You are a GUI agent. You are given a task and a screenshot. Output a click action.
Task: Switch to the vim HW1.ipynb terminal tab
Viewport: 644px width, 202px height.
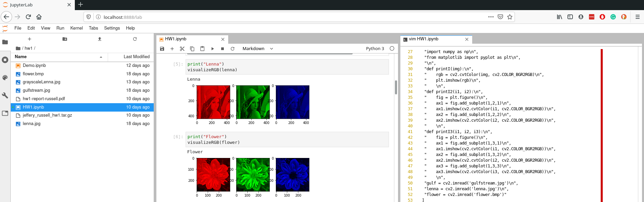pos(424,39)
